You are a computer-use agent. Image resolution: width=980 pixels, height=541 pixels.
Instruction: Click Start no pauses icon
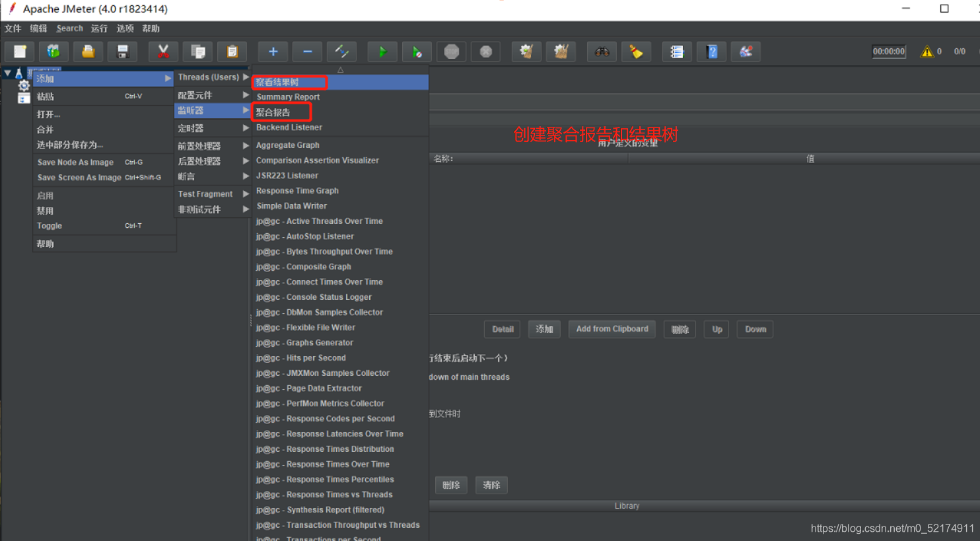[417, 52]
